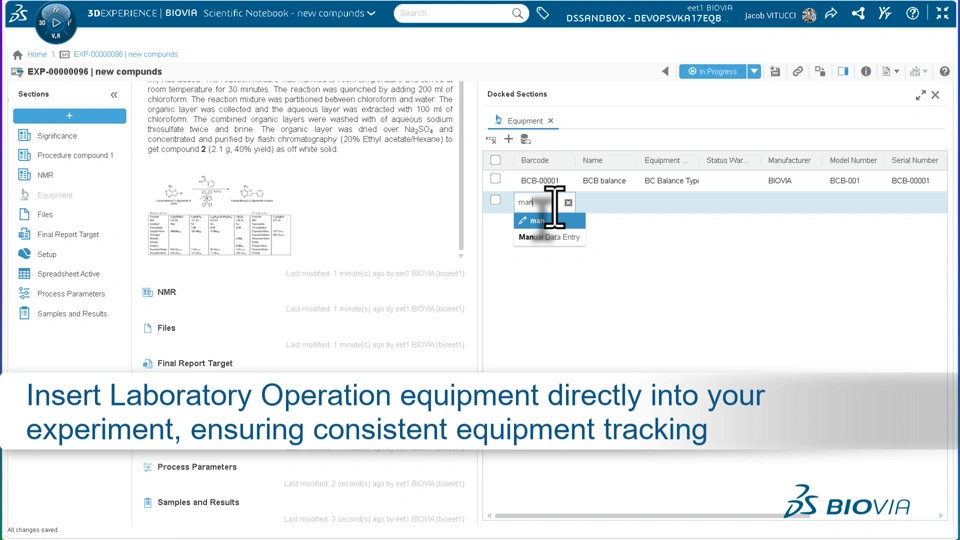Open the Scientific Notebook title dropdown
The image size is (960, 540).
pyautogui.click(x=371, y=13)
